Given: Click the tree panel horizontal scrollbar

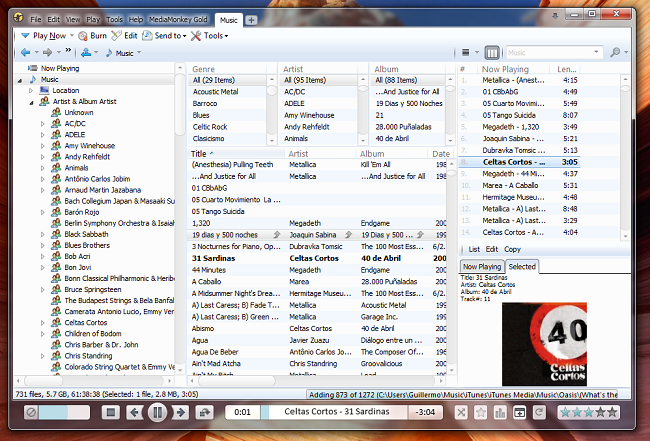Looking at the screenshot, I should 94,380.
